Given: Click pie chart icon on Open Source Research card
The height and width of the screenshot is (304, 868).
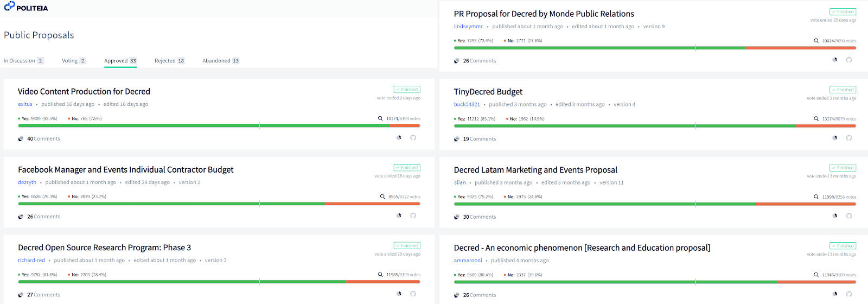Looking at the screenshot, I should (x=399, y=294).
